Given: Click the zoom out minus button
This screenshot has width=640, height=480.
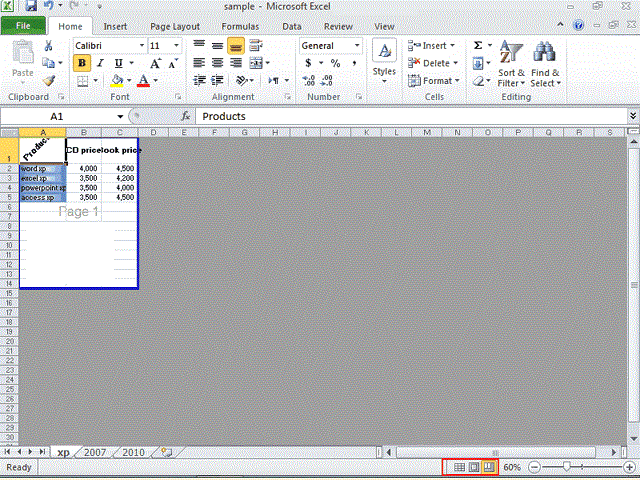Looking at the screenshot, I should tap(534, 467).
